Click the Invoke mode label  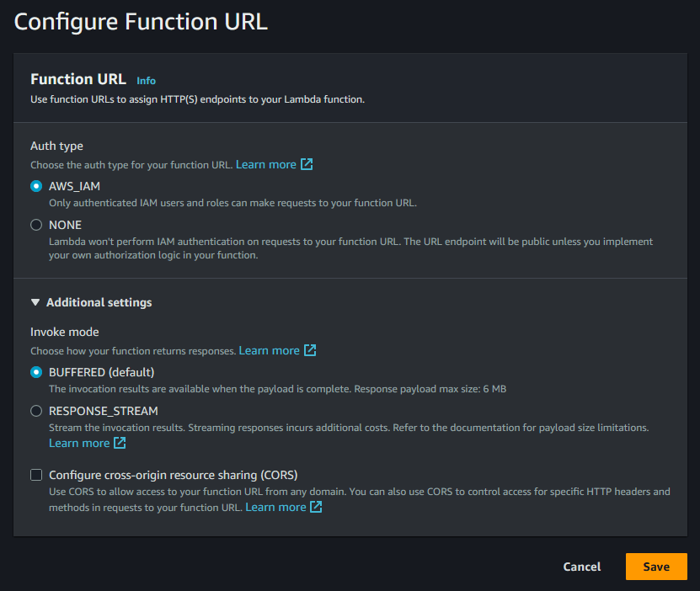(64, 332)
